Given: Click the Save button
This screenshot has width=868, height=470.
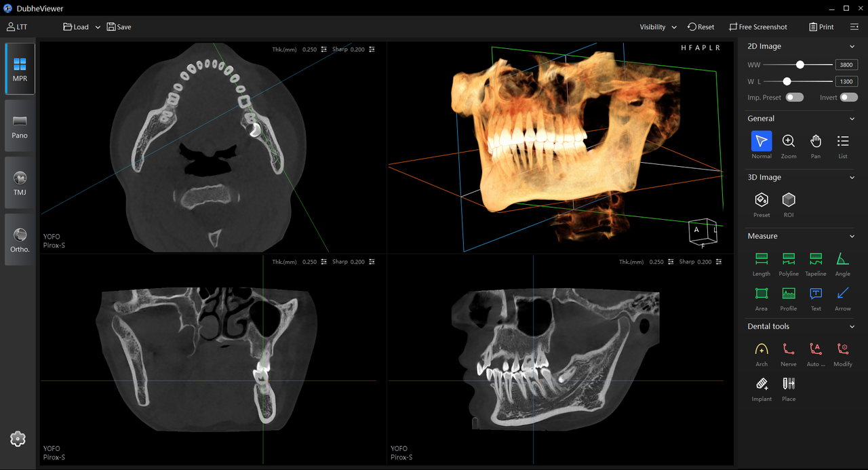Looking at the screenshot, I should (x=119, y=27).
